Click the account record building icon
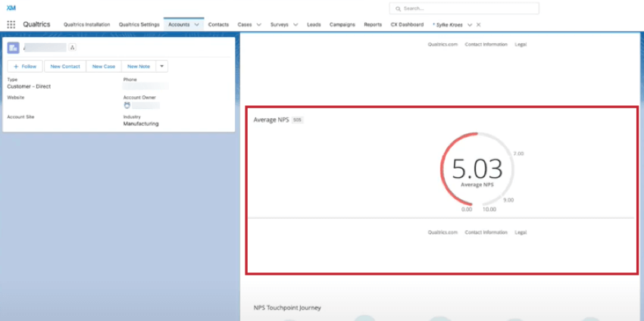 pos(13,48)
